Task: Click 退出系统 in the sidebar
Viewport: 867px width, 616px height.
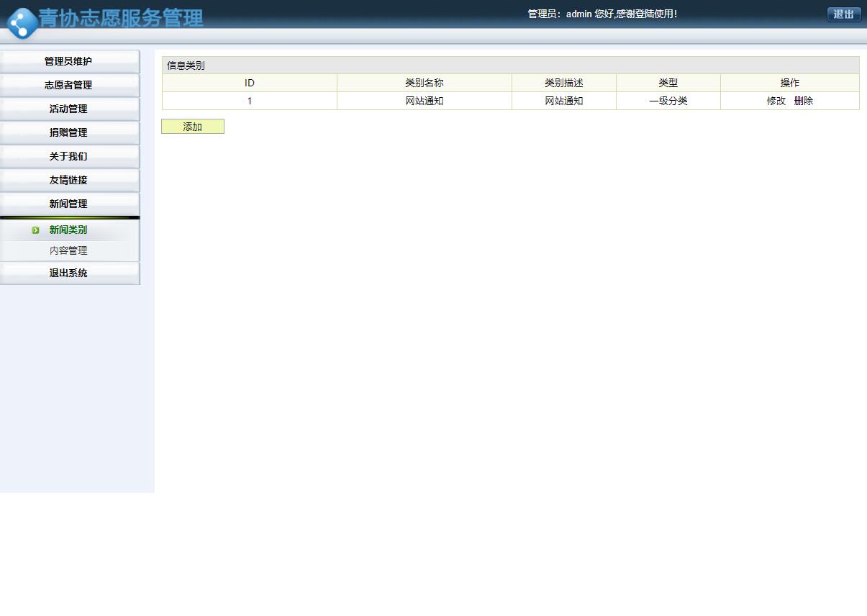Action: pyautogui.click(x=68, y=273)
